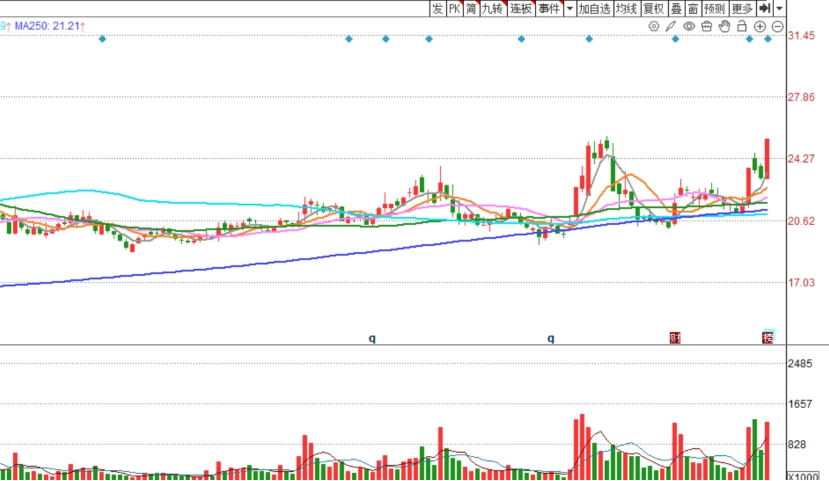Expand the dropdown arrow beside 事件
The image size is (829, 481).
click(x=569, y=8)
